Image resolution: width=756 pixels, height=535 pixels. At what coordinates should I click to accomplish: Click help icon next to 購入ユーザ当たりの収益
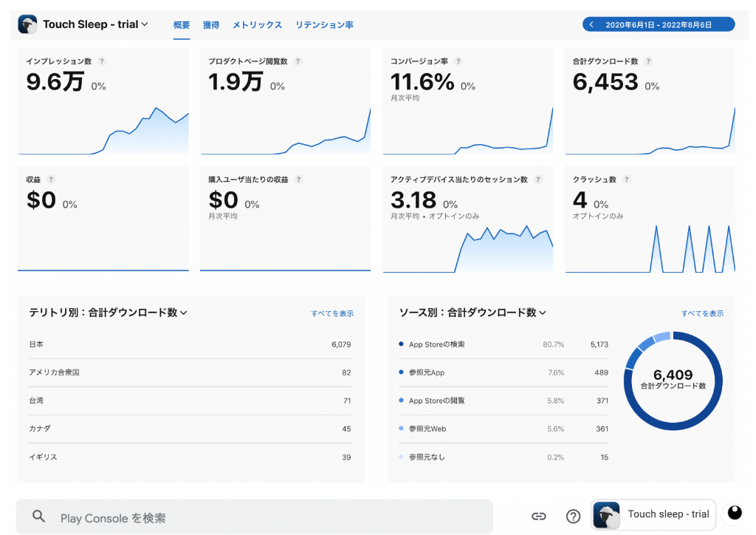(298, 180)
